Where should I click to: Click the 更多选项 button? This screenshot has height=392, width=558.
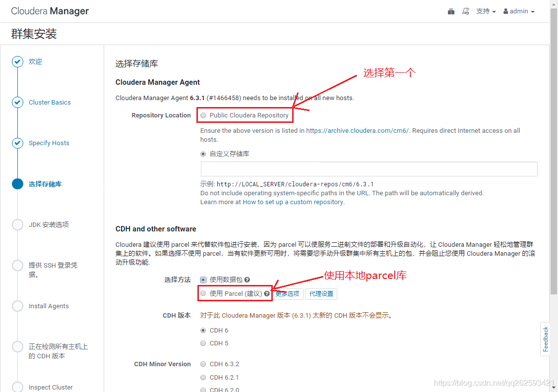click(287, 294)
